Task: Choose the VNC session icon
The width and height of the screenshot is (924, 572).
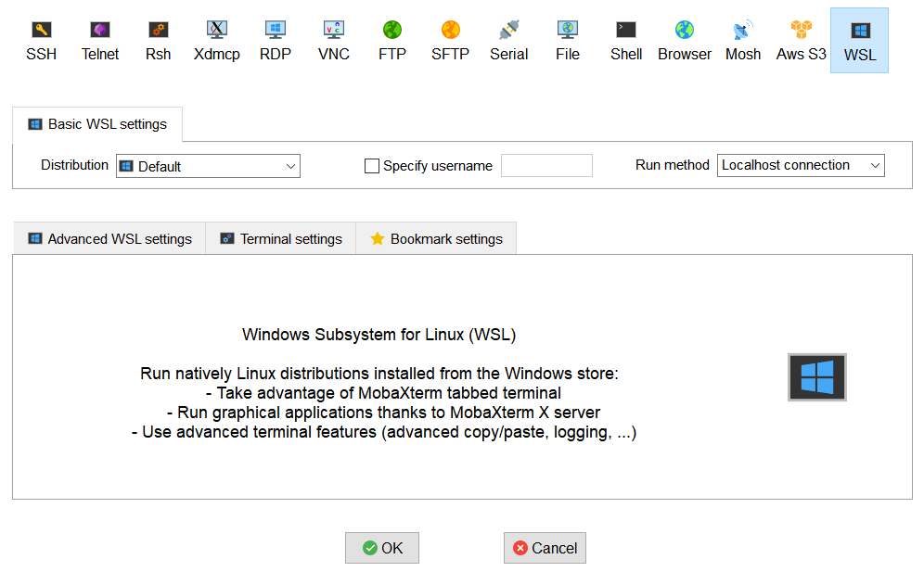Action: (x=334, y=40)
